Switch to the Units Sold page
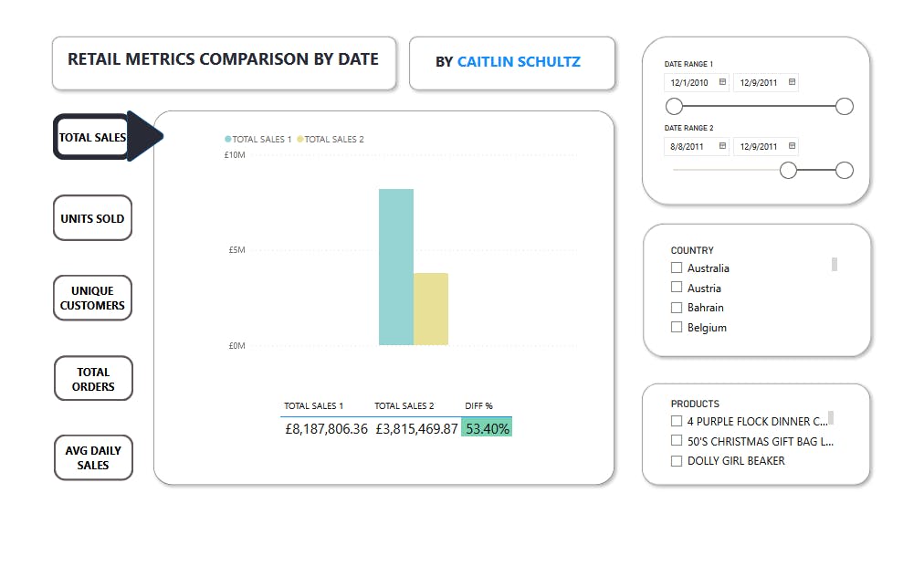Viewport: 924px width, 567px height. [92, 218]
